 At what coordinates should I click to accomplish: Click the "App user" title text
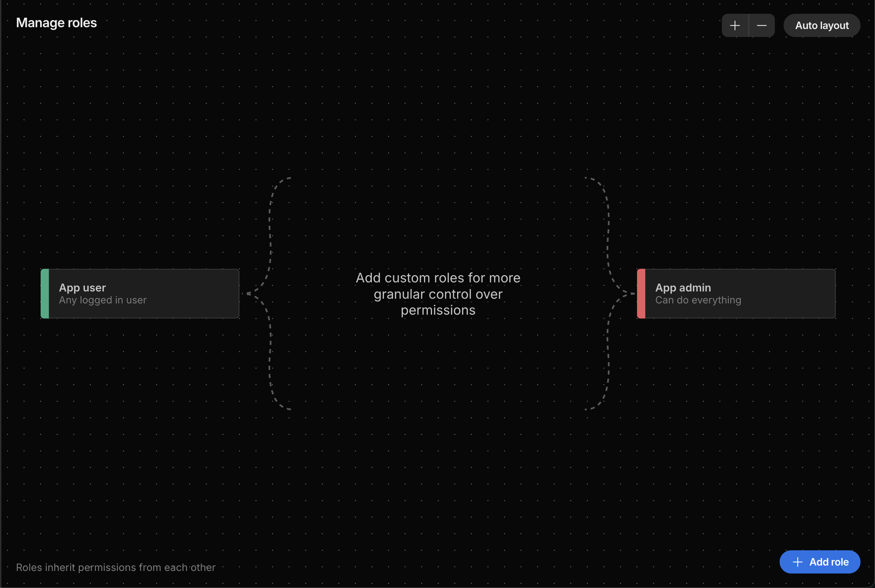82,287
